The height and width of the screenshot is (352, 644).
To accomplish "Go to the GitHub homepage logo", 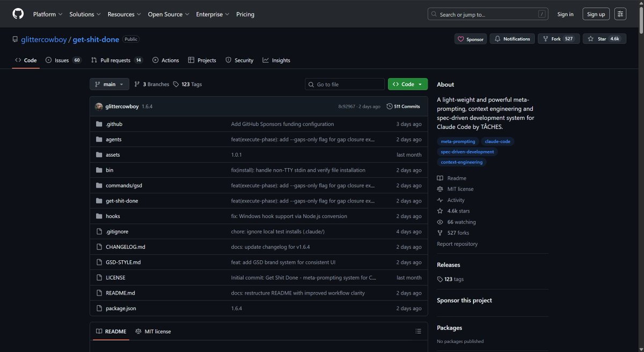I will point(18,14).
